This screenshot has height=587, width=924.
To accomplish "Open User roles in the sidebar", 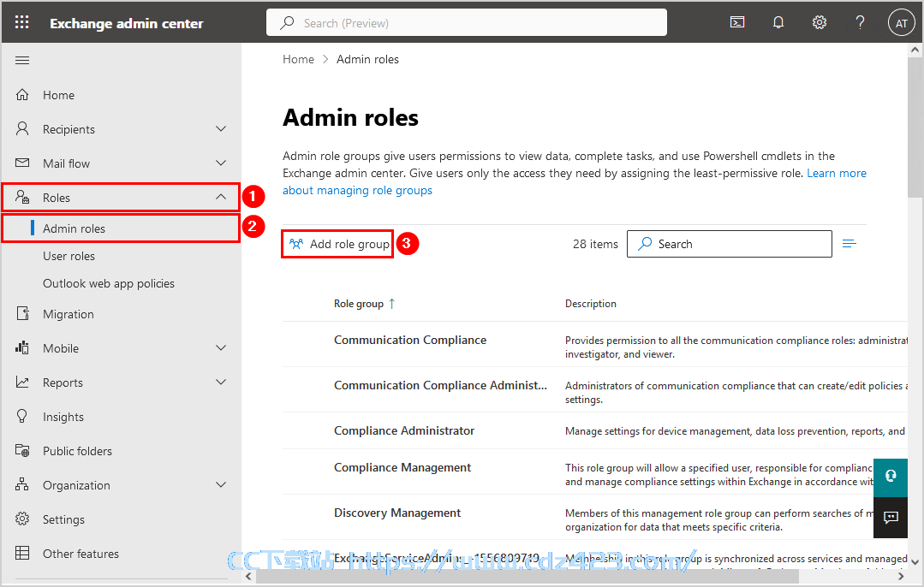I will [69, 256].
